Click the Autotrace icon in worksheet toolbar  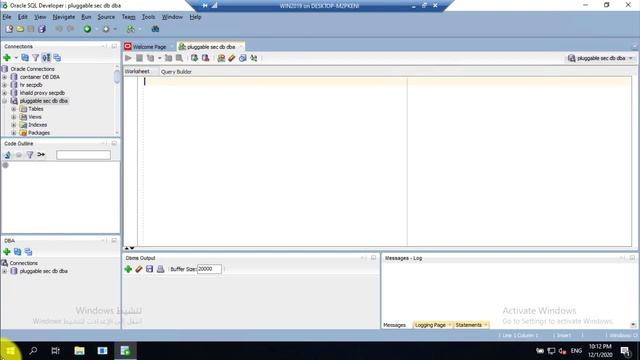(x=168, y=58)
